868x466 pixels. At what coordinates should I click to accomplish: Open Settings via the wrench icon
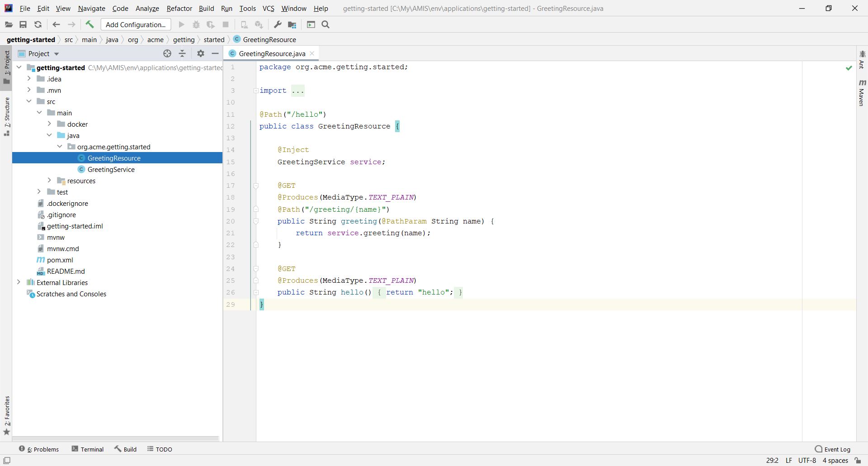[x=278, y=25]
